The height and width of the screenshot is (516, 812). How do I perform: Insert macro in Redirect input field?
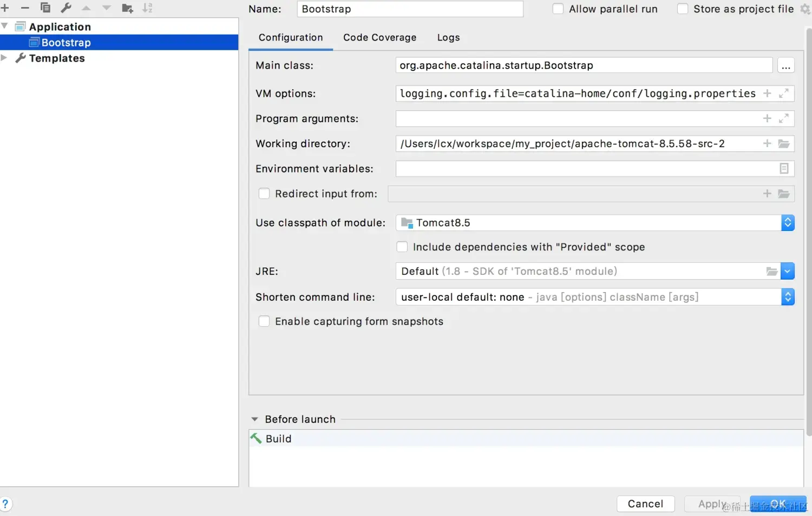click(767, 194)
